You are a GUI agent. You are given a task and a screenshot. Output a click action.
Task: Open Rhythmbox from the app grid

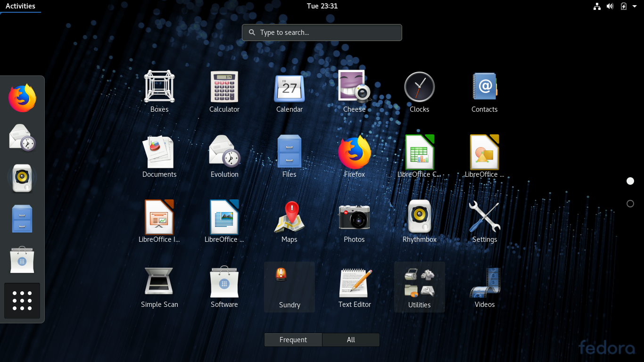tap(420, 222)
